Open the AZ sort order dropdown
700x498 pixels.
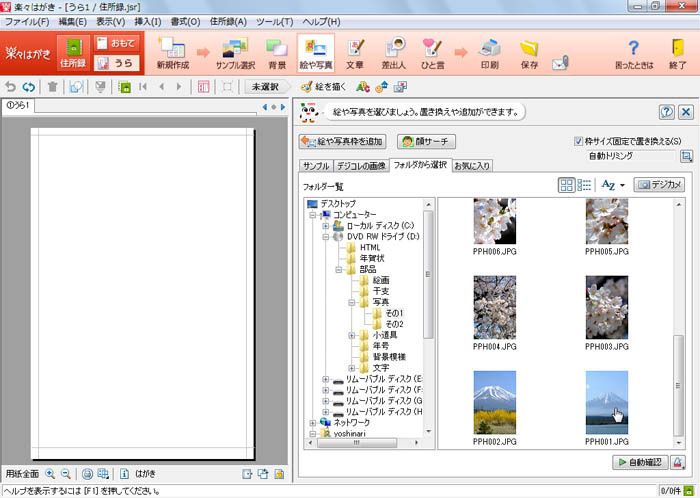coord(612,185)
